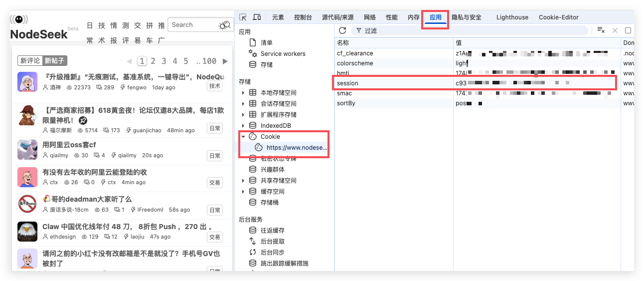Screen dimensions: 644x281
Task: Open the 隐私与安全 tab
Action: [467, 17]
